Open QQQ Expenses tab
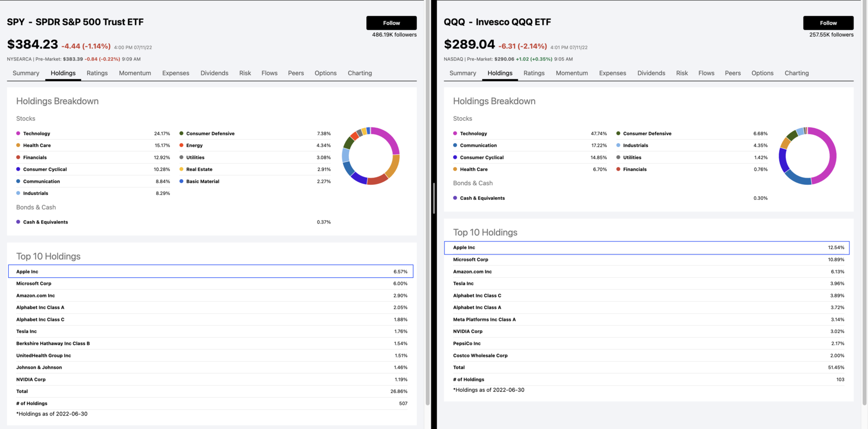The image size is (868, 429). coord(612,73)
